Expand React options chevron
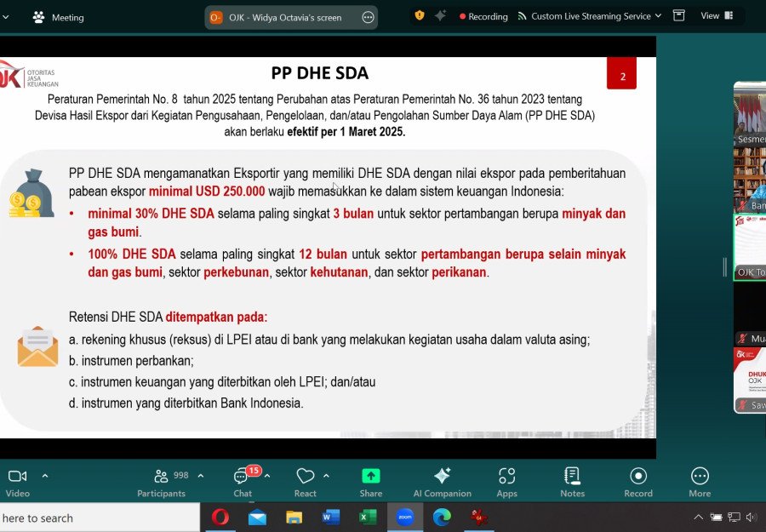The height and width of the screenshot is (532, 766). (326, 475)
